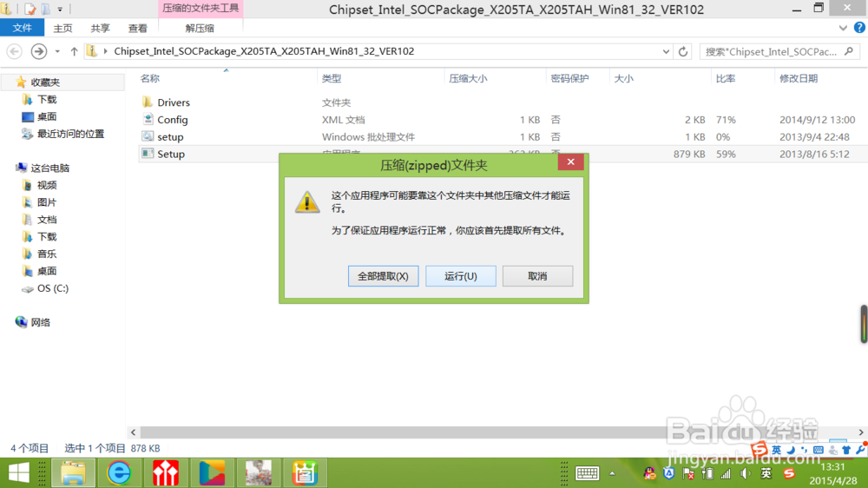Open the 解压缩 ribbon tab

(x=200, y=29)
